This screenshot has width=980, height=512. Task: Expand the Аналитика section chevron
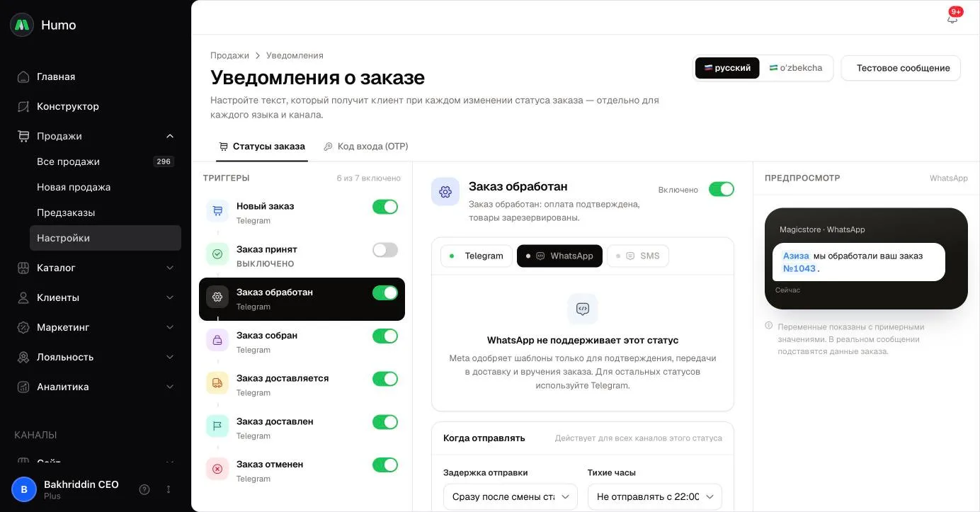170,387
